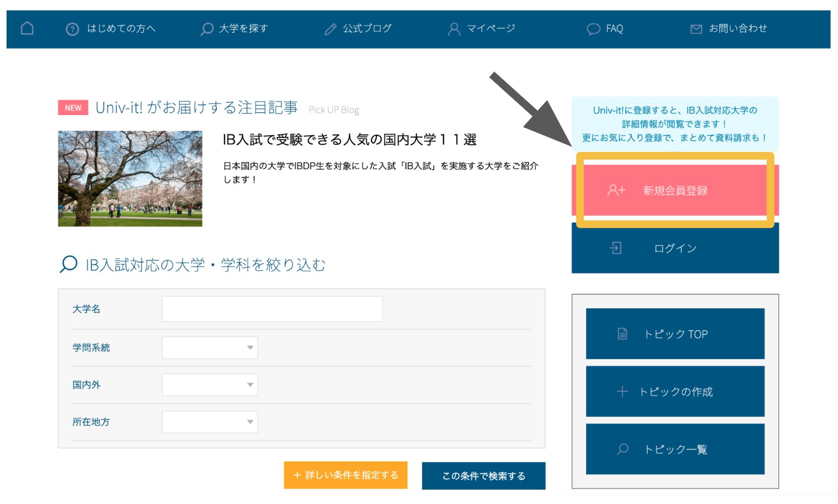The width and height of the screenshot is (838, 504).
Task: Click the 所在地方 field label
Action: point(91,422)
